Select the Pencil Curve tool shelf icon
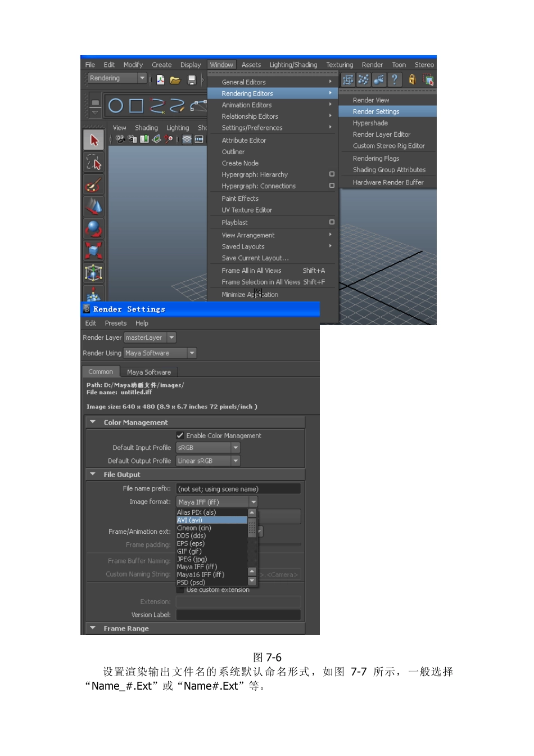Viewport: 534px width, 756px height. click(x=178, y=106)
